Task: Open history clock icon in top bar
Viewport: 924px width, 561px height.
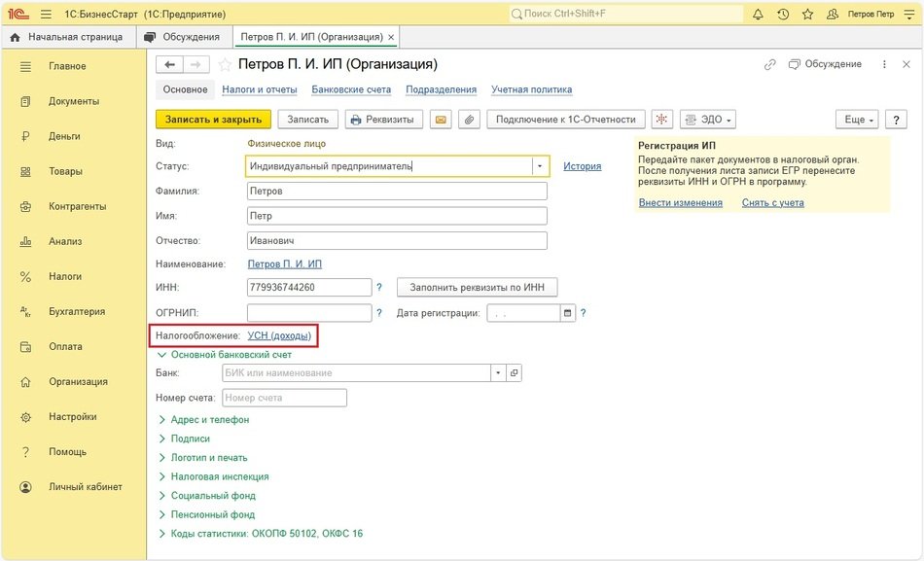Action: pyautogui.click(x=783, y=15)
